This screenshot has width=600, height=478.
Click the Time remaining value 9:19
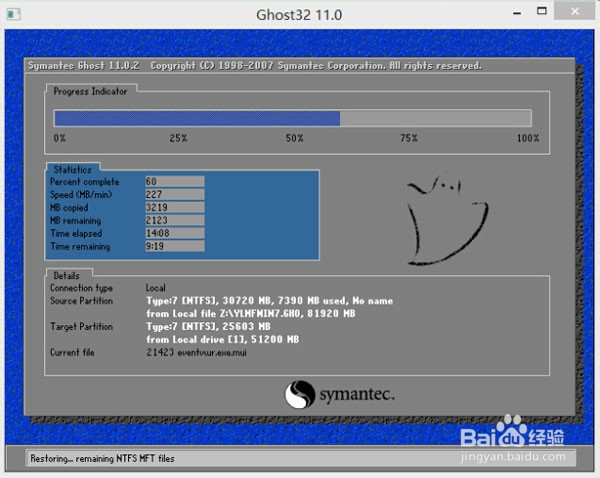pyautogui.click(x=174, y=246)
